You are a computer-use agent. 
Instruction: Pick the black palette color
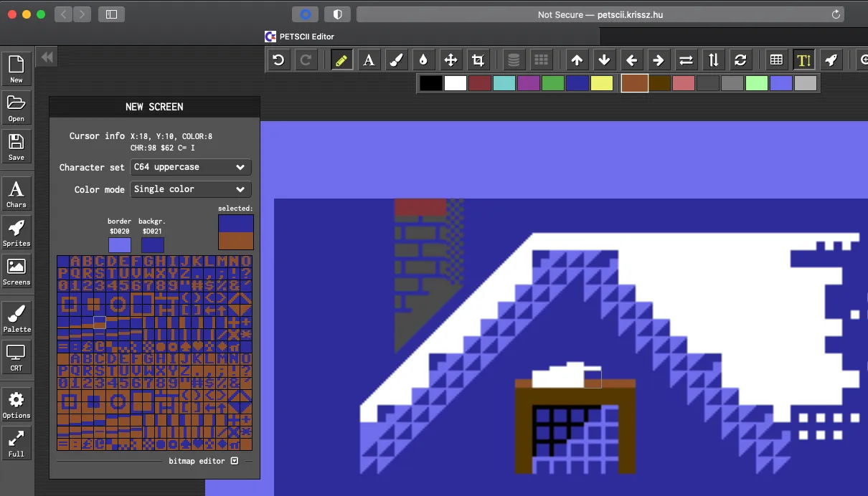(x=431, y=83)
